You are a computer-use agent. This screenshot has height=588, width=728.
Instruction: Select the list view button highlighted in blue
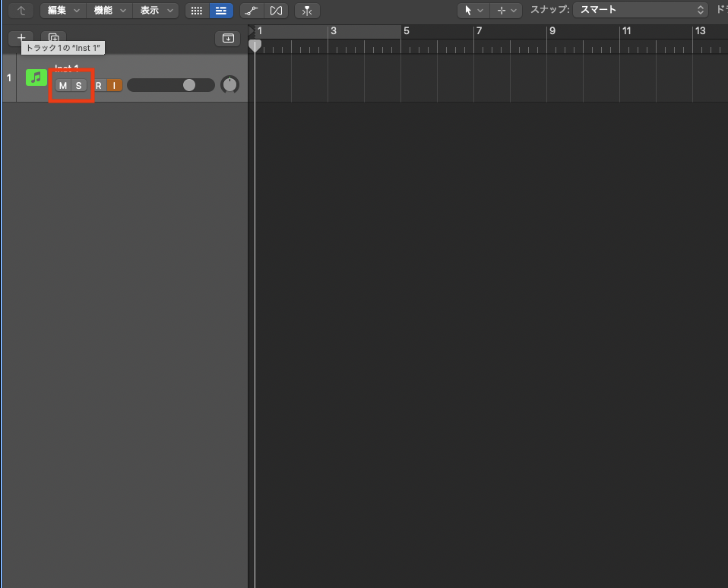pyautogui.click(x=221, y=11)
